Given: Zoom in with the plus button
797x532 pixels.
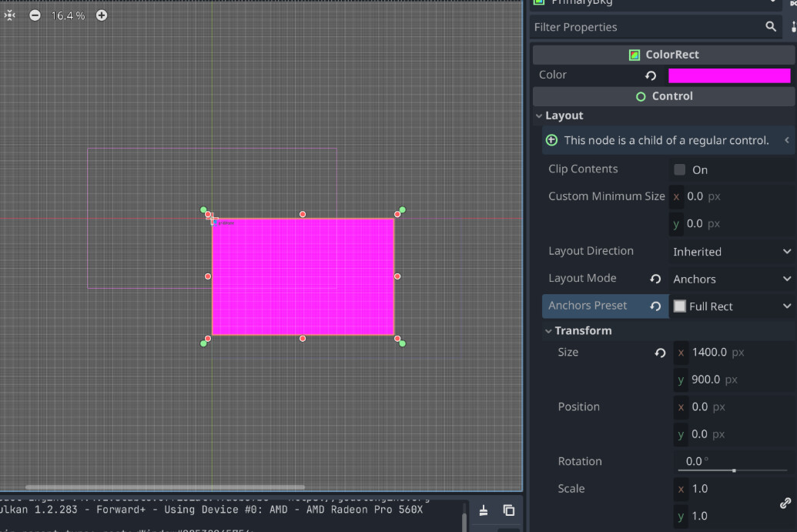Looking at the screenshot, I should coord(102,15).
